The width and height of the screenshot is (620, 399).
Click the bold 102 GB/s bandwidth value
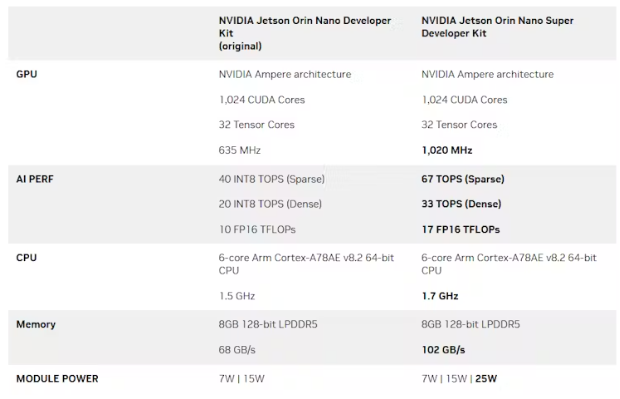443,350
